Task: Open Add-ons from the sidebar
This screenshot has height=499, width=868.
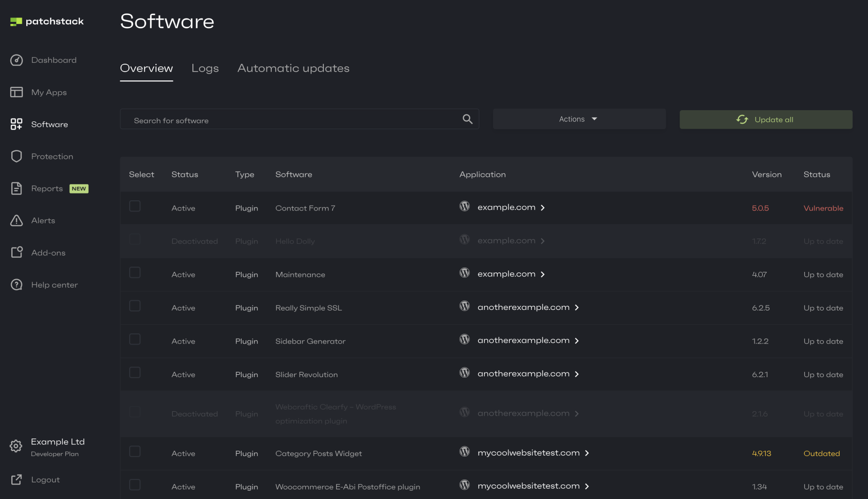Action: (16, 252)
